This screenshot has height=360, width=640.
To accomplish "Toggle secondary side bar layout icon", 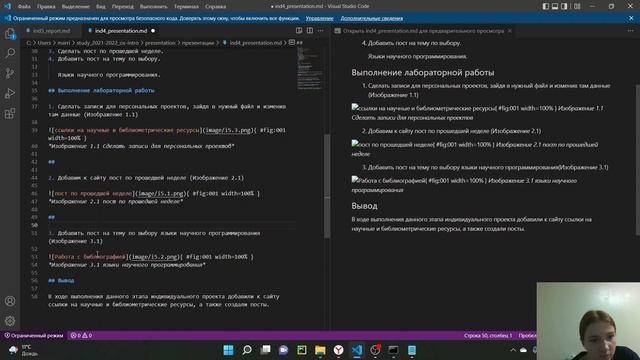I will coord(564,6).
